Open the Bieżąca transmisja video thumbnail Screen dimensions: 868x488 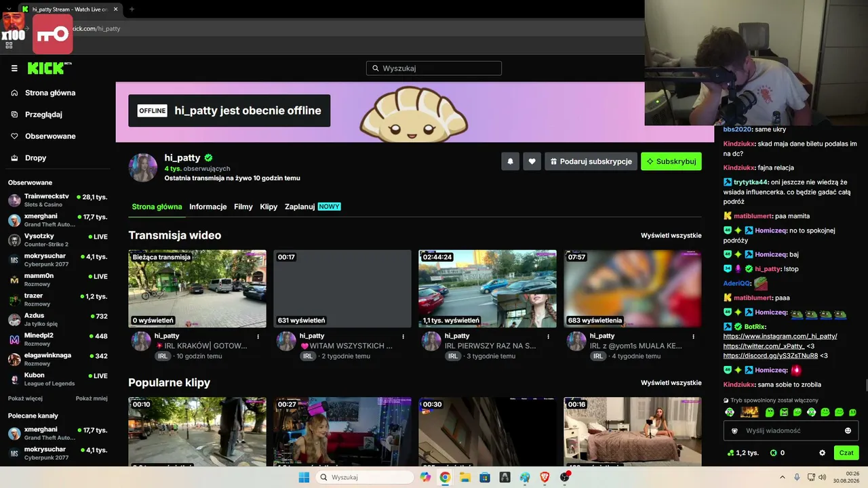(x=197, y=289)
